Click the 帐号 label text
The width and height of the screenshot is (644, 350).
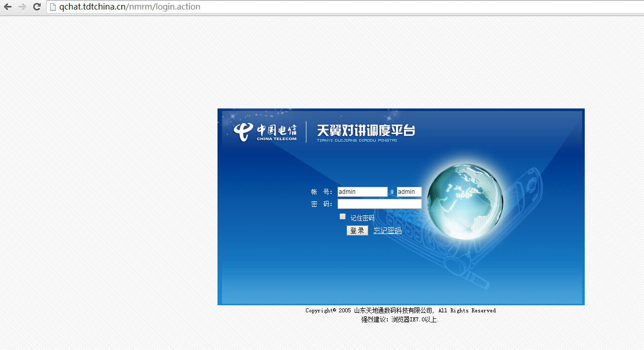[x=321, y=192]
